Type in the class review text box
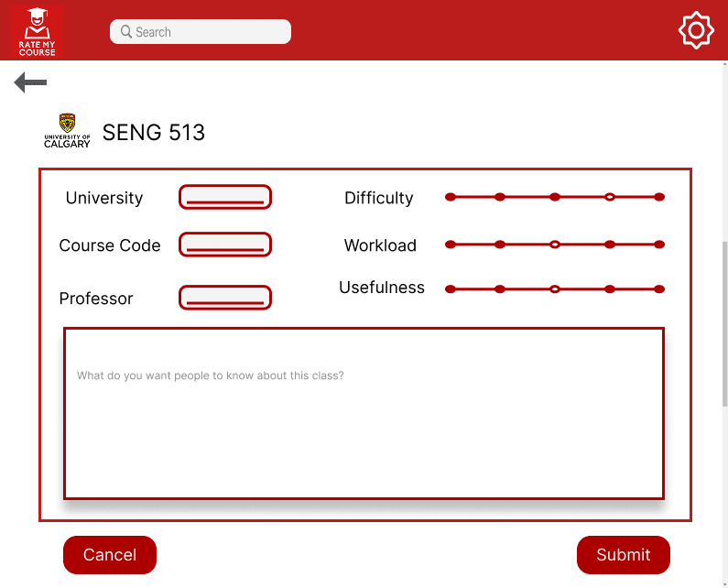This screenshot has height=588, width=728. pos(364,413)
